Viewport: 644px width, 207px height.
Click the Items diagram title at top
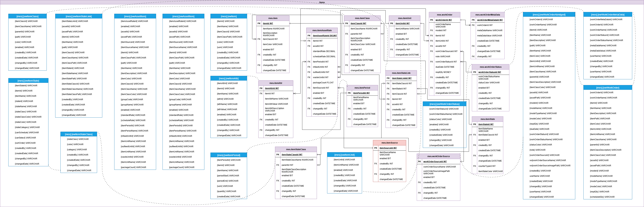[322, 2]
